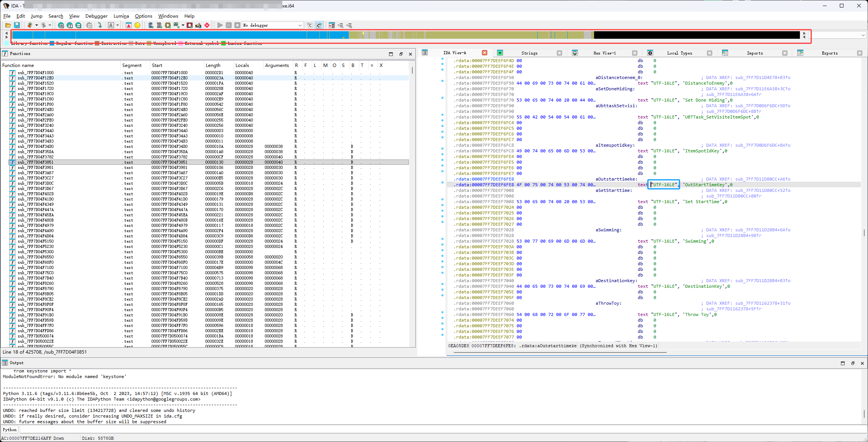Click the red up-triangle toolbar icon

[x=129, y=25]
